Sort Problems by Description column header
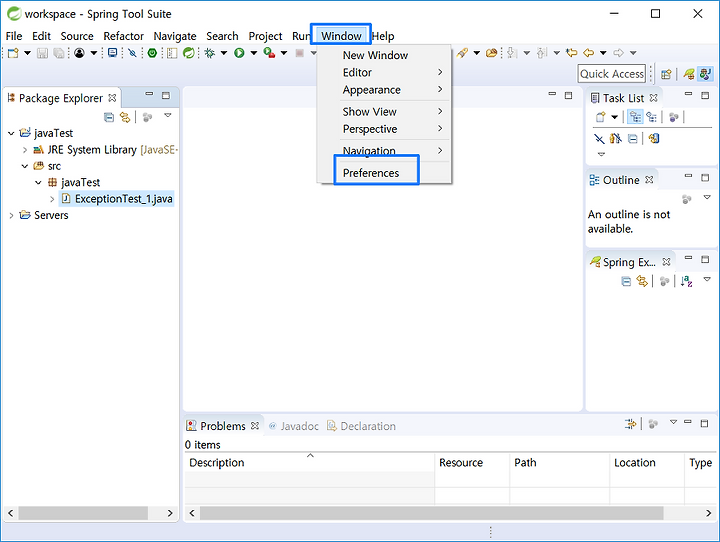 (309, 463)
